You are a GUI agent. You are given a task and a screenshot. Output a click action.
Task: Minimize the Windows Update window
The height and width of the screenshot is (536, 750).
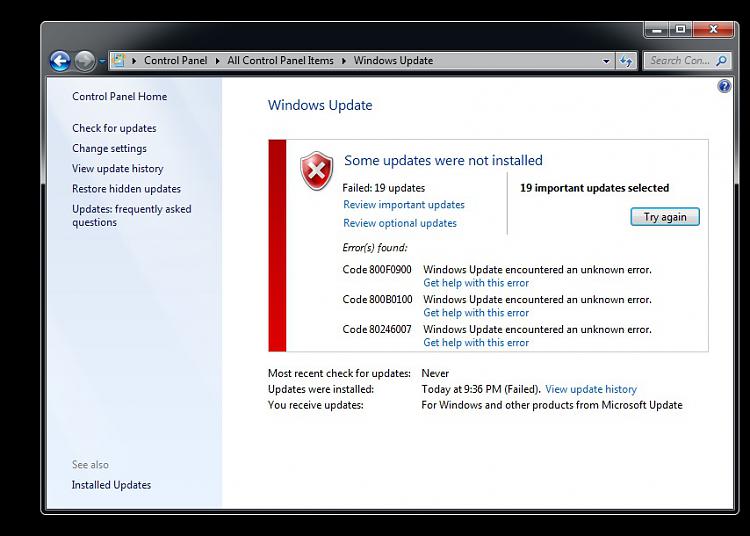[x=657, y=30]
